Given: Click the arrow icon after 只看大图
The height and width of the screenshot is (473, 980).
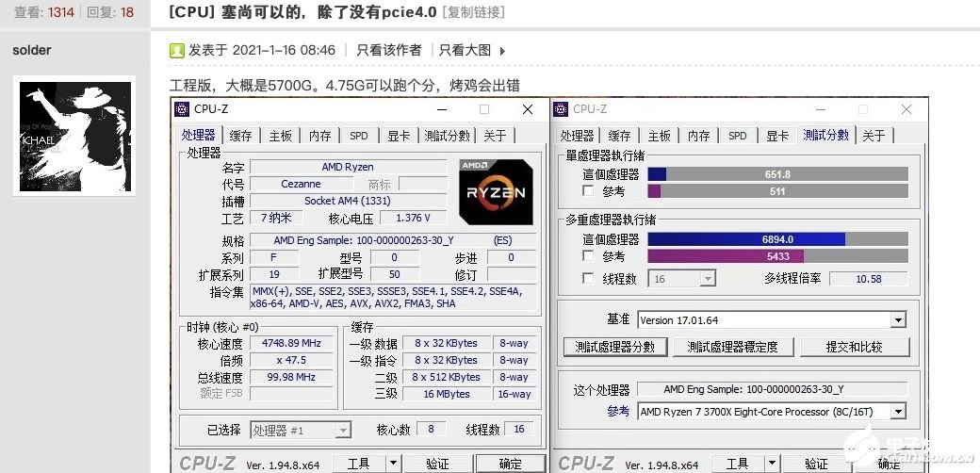Looking at the screenshot, I should click(502, 51).
